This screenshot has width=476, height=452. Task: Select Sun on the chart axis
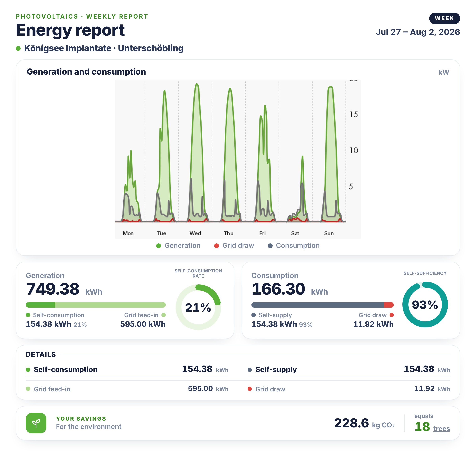[x=329, y=233]
